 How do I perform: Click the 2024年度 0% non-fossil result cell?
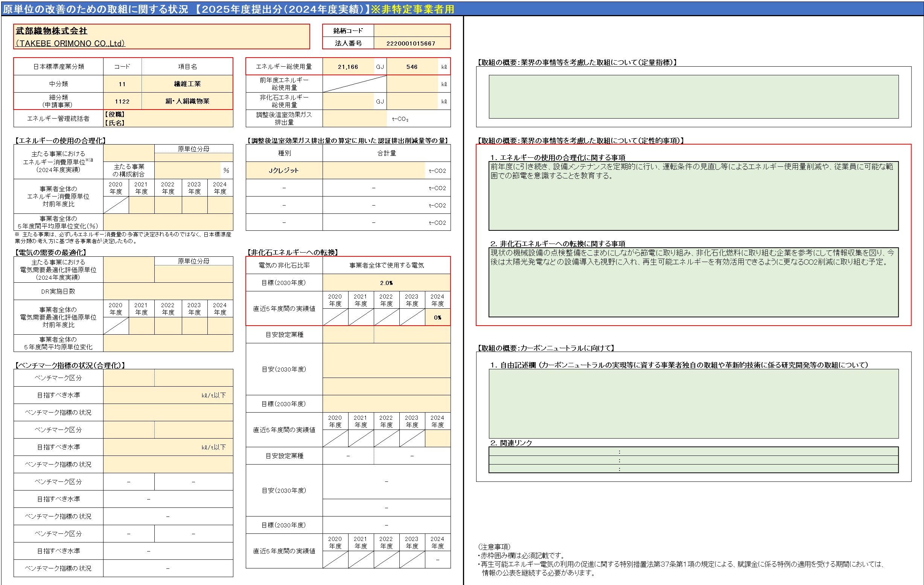point(437,317)
